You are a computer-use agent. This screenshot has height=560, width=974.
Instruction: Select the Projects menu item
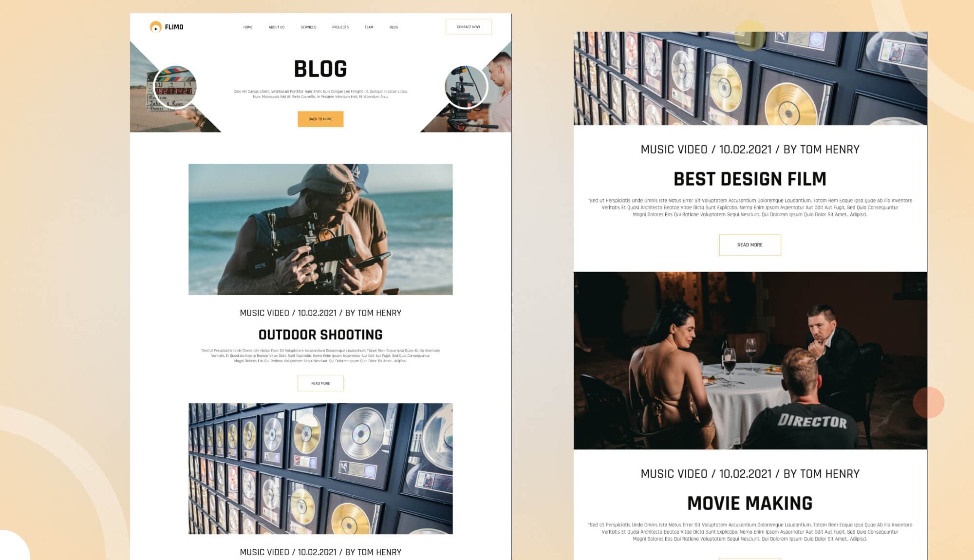[340, 27]
